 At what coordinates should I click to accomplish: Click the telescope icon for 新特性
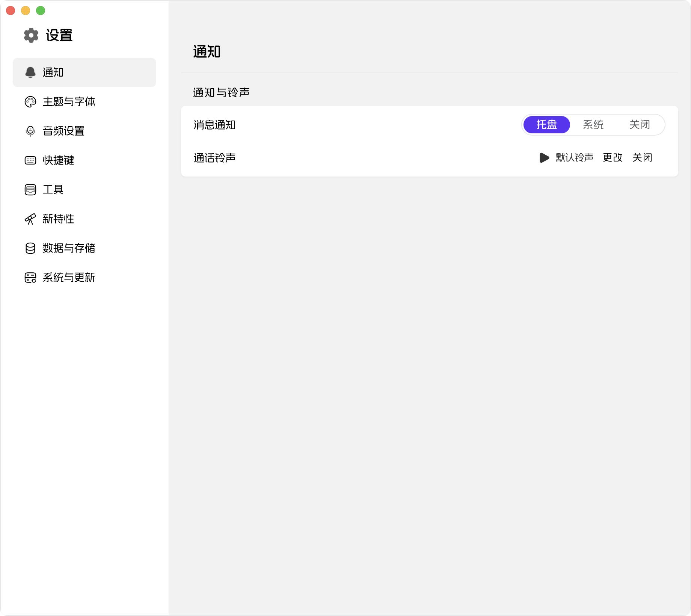(x=30, y=219)
